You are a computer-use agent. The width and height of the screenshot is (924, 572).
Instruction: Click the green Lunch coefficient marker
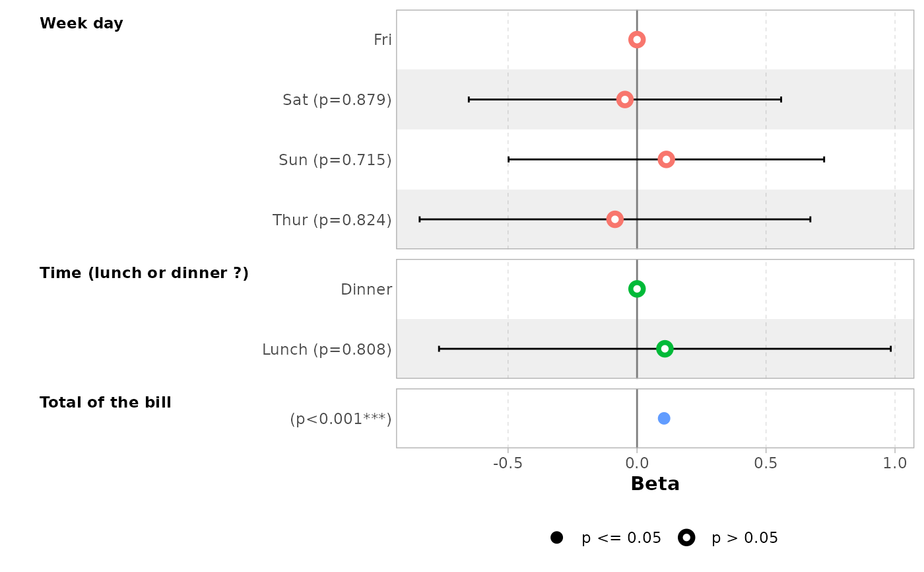click(665, 349)
